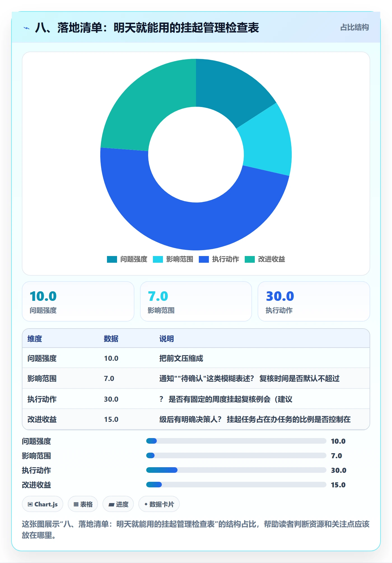Toggle the 问题强度 legend color swatch
The height and width of the screenshot is (563, 392).
click(x=112, y=259)
